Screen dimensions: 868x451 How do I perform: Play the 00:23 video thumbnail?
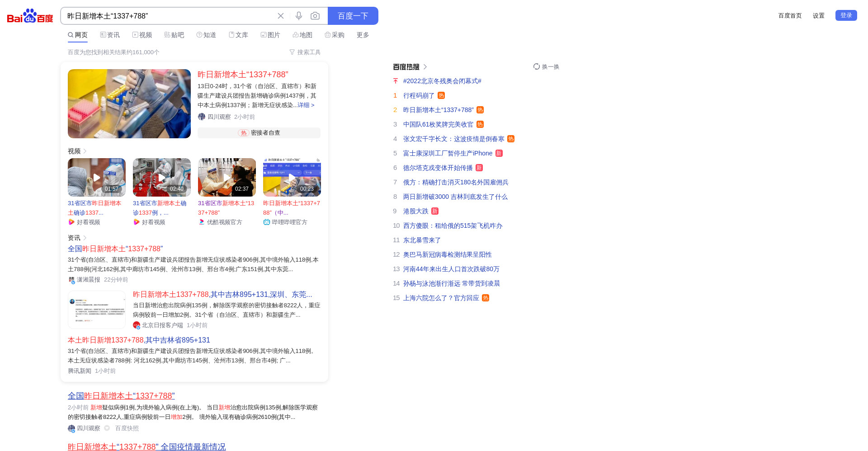click(x=292, y=177)
